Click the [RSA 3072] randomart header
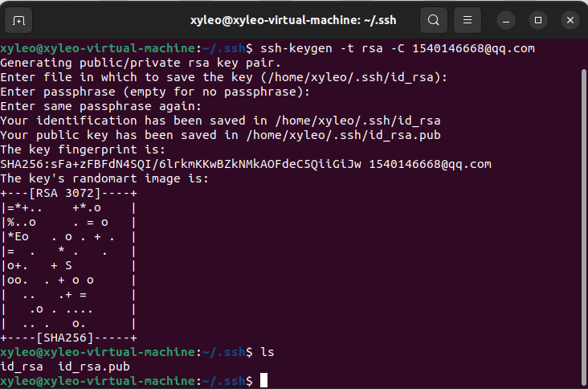Image resolution: width=588 pixels, height=389 pixels. [65, 193]
